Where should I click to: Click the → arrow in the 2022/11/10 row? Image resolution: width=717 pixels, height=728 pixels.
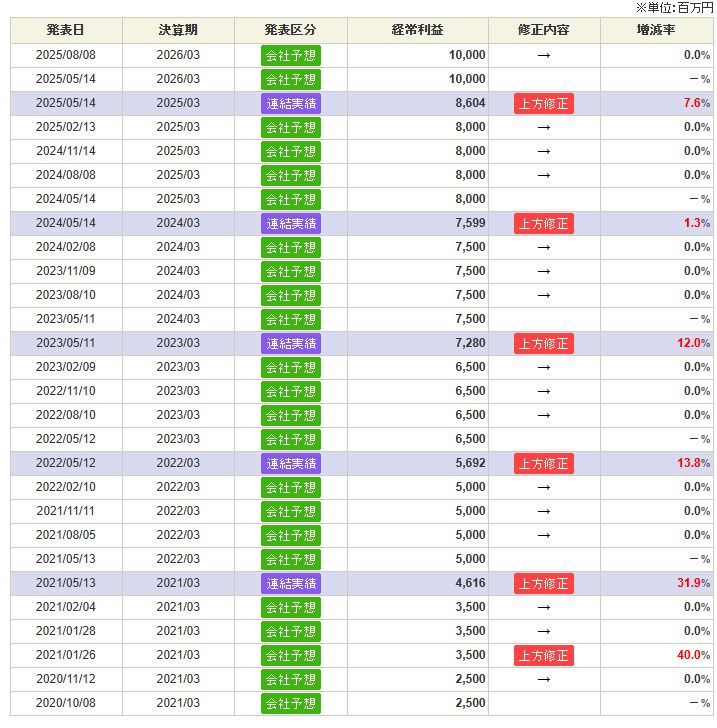tap(544, 392)
